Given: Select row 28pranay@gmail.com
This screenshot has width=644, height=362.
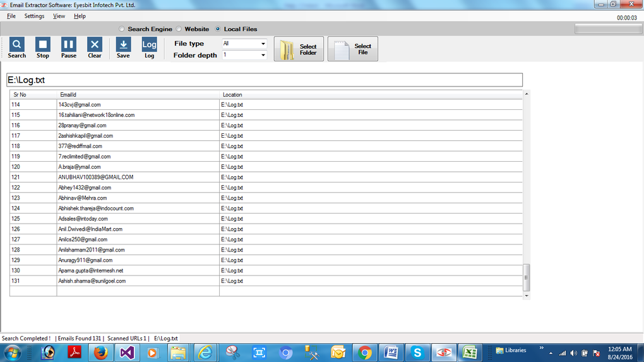Looking at the screenshot, I should 266,125.
